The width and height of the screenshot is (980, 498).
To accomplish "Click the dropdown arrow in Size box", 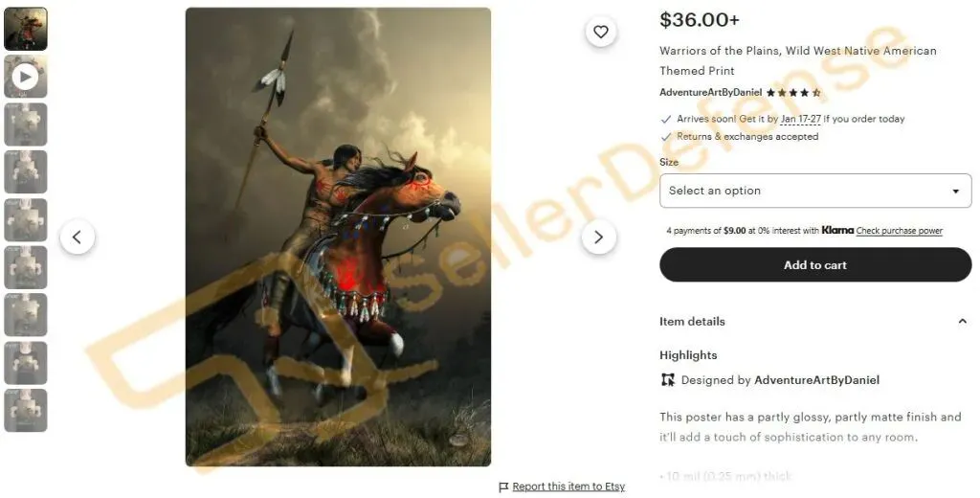I will (x=956, y=192).
